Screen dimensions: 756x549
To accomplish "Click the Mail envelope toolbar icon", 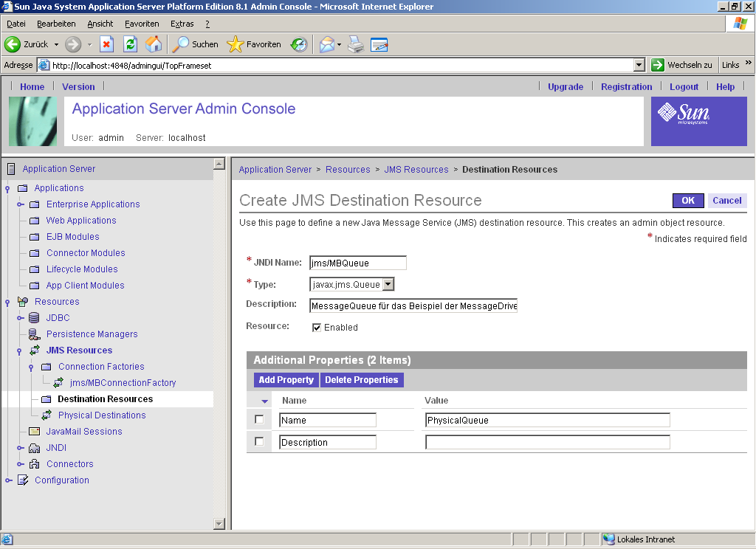I will click(327, 44).
